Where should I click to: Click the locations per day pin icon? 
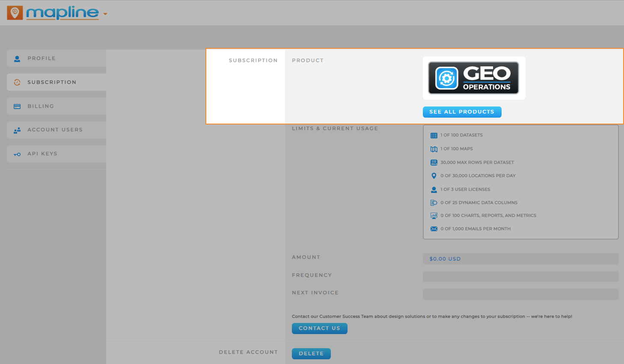434,176
